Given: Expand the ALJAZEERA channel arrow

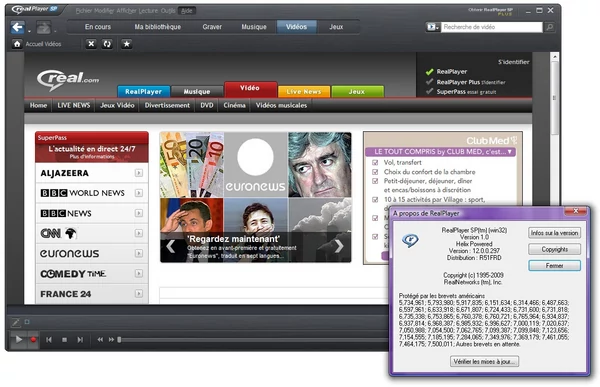Looking at the screenshot, I should click(139, 173).
